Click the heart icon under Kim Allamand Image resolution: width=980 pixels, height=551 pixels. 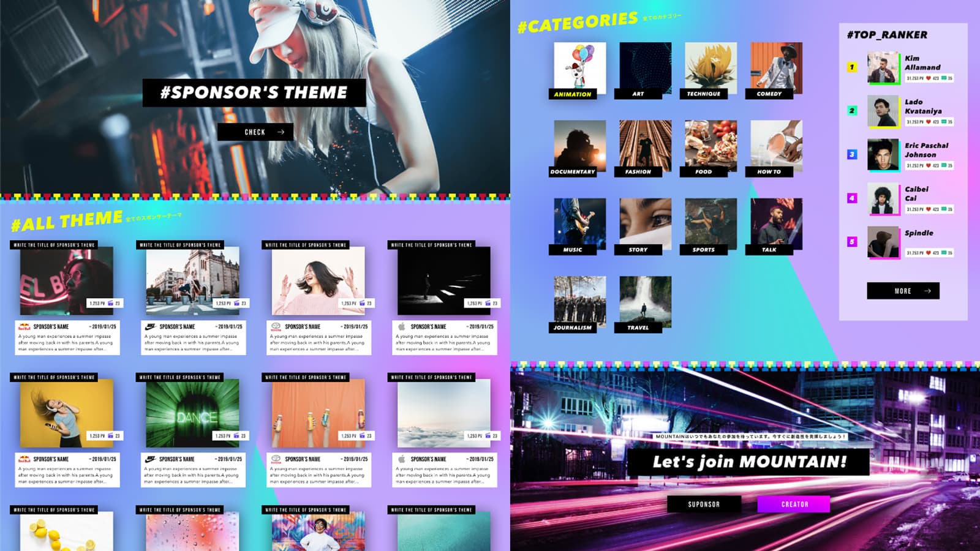pos(929,78)
